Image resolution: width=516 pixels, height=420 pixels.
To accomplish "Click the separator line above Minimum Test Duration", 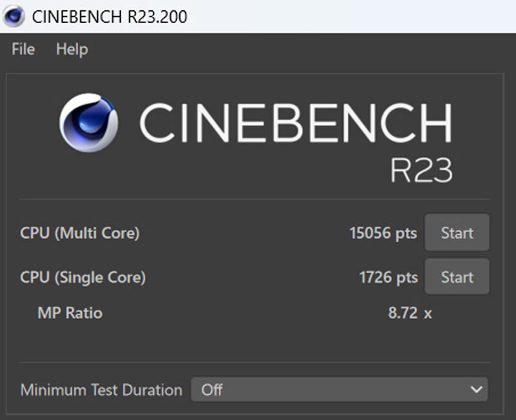I will click(255, 363).
